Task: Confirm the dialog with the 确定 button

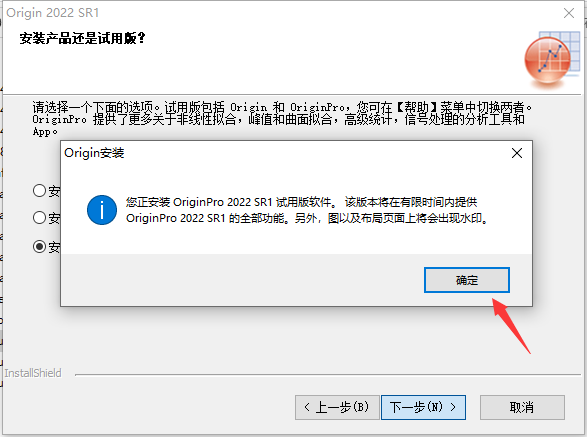Action: tap(466, 280)
